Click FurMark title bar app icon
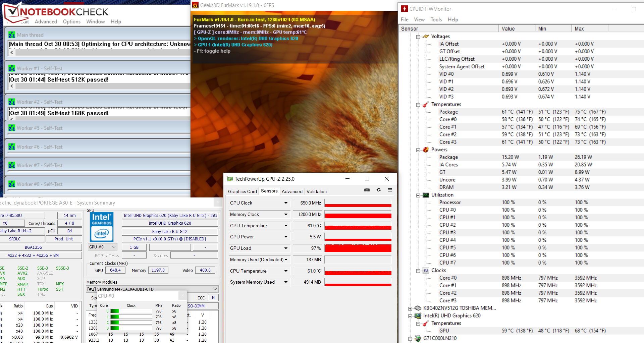This screenshot has height=343, width=644. point(195,5)
